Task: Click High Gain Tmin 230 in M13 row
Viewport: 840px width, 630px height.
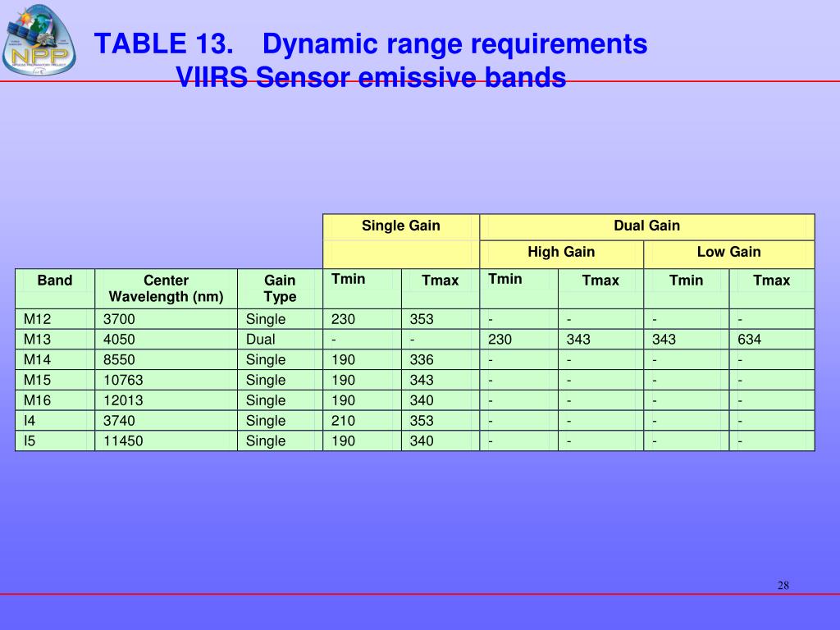Action: [x=500, y=340]
